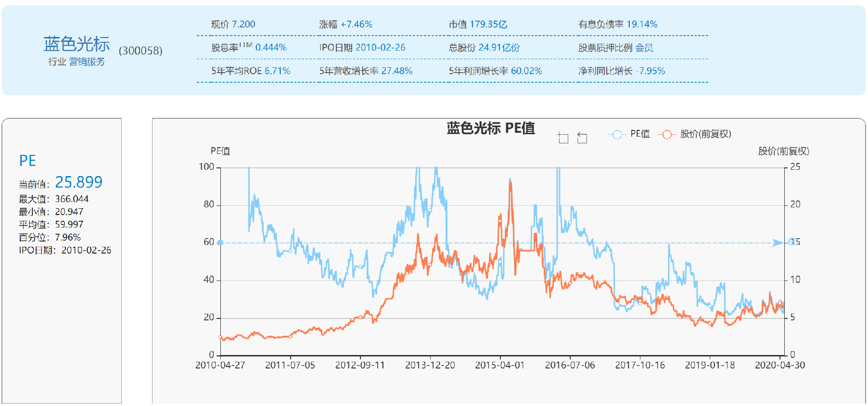868x406 pixels.
Task: Click the 当前值 25.899 figure
Action: [x=78, y=182]
